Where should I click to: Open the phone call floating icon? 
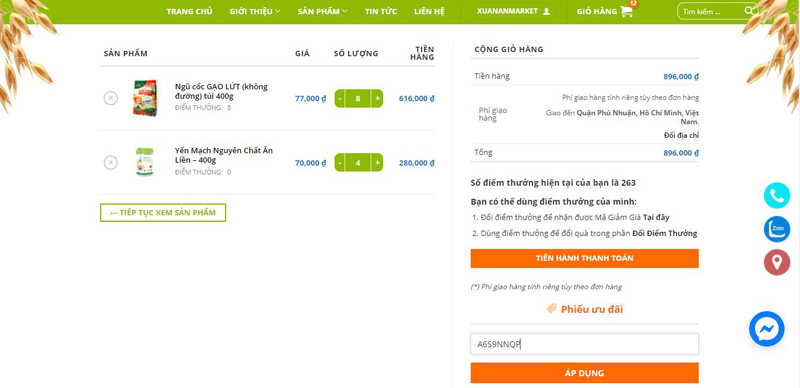coord(777,196)
